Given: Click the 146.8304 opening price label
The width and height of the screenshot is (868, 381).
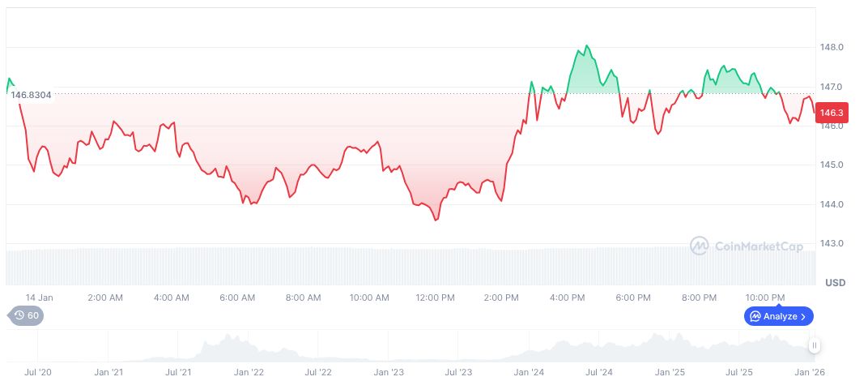Looking at the screenshot, I should 31,95.
